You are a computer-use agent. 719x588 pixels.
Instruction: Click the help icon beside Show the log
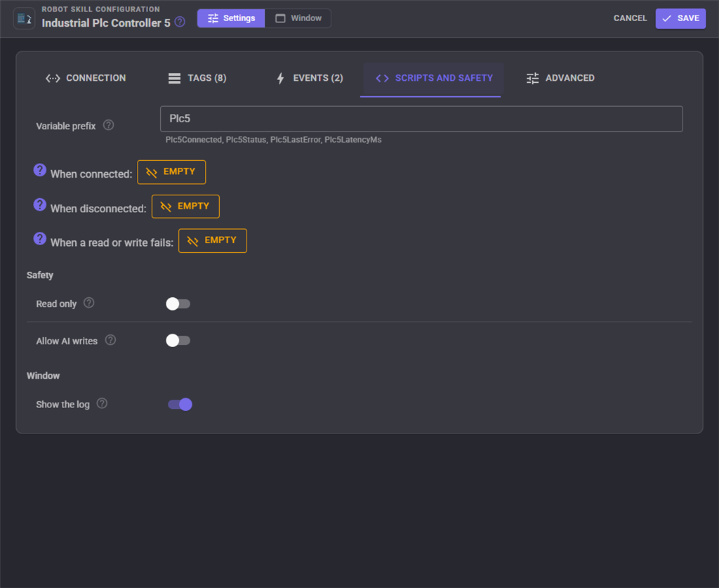[x=102, y=403]
